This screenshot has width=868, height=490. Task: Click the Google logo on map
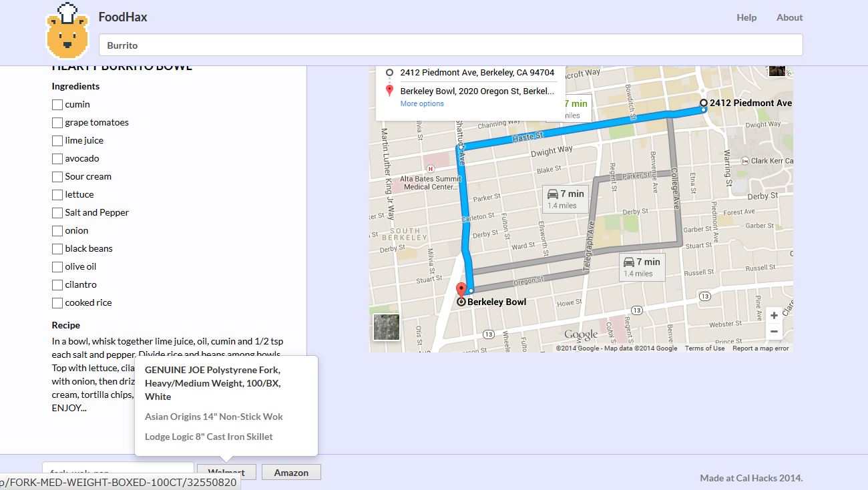(x=581, y=334)
